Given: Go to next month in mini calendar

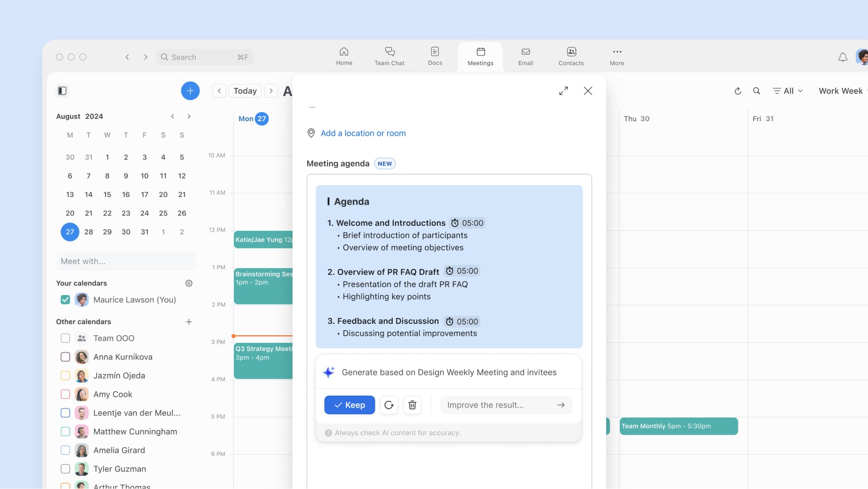Looking at the screenshot, I should click(189, 116).
